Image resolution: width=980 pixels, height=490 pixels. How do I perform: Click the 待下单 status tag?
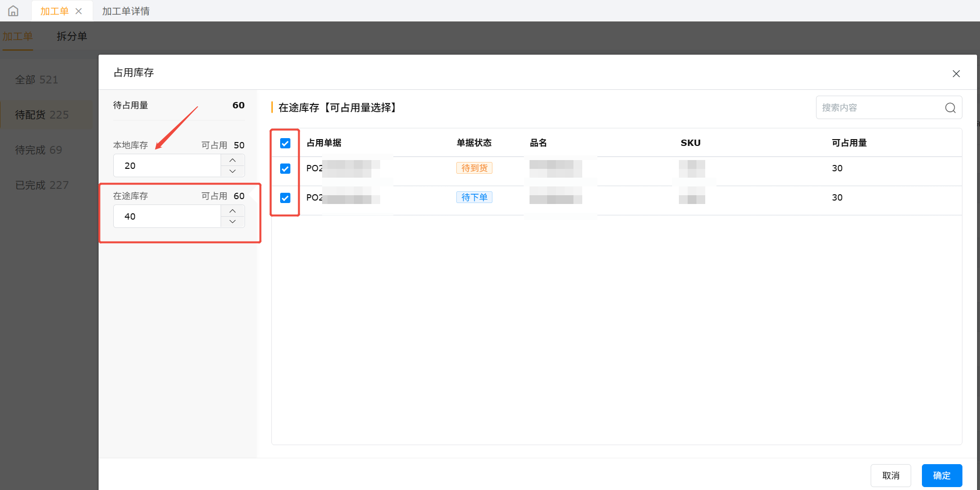(474, 197)
